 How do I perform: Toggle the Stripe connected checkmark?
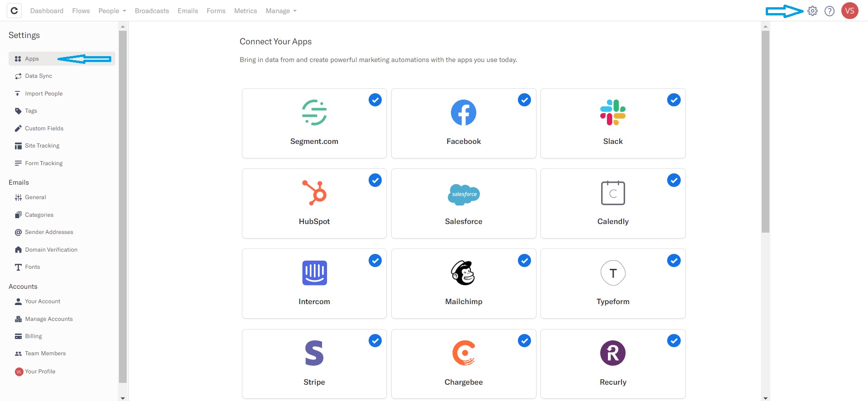pyautogui.click(x=375, y=341)
